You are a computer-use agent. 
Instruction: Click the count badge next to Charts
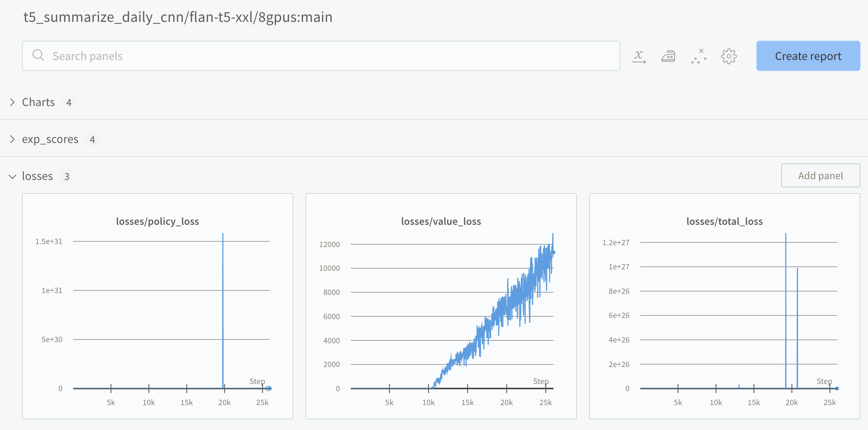pyautogui.click(x=69, y=102)
